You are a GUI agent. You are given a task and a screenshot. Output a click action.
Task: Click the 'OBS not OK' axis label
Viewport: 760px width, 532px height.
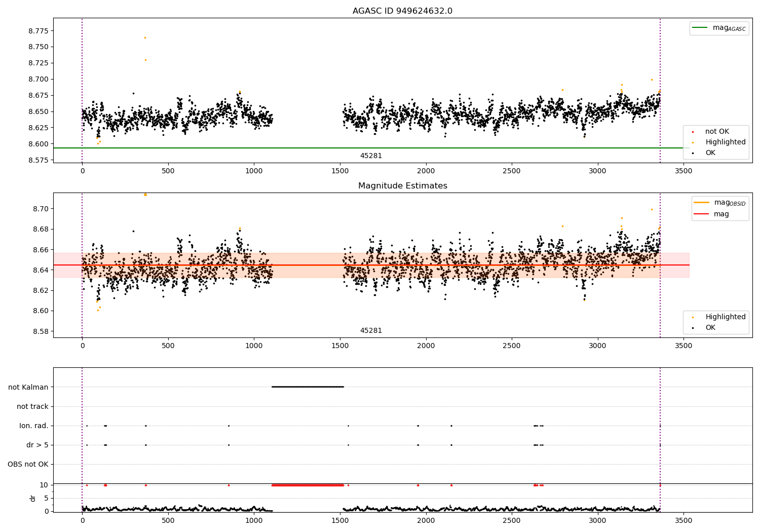(28, 464)
